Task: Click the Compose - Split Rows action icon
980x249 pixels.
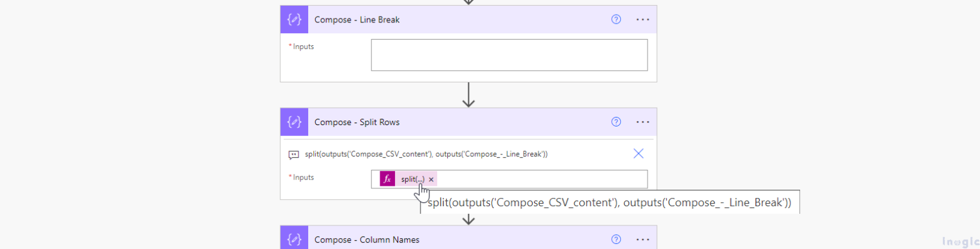Action: (294, 122)
